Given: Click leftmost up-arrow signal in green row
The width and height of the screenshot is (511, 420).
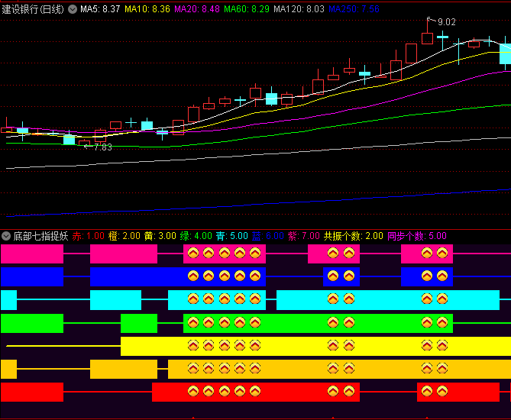Looking at the screenshot, I should click(x=193, y=322).
